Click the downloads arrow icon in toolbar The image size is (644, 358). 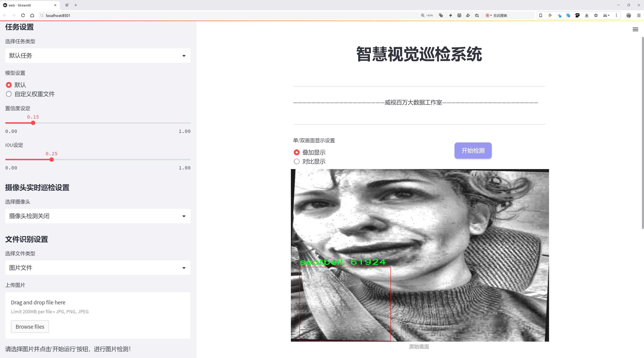pyautogui.click(x=587, y=16)
